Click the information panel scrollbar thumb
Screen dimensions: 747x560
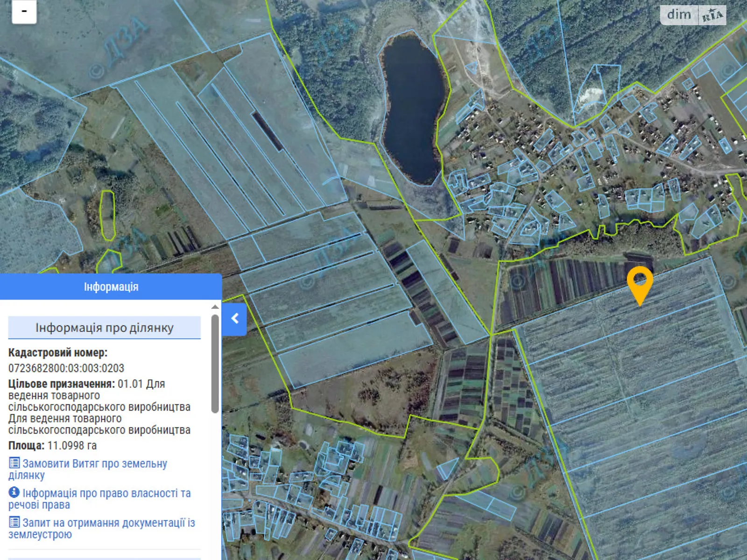tap(215, 364)
